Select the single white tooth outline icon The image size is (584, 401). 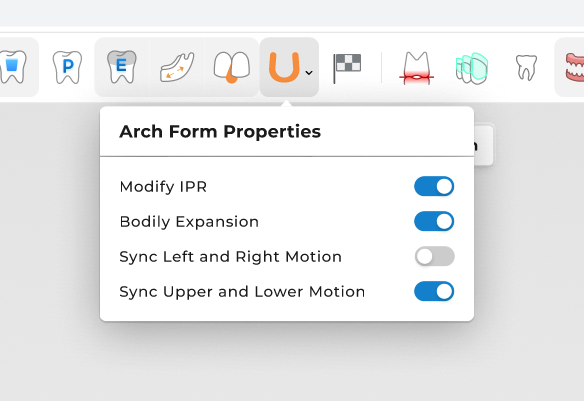click(526, 67)
